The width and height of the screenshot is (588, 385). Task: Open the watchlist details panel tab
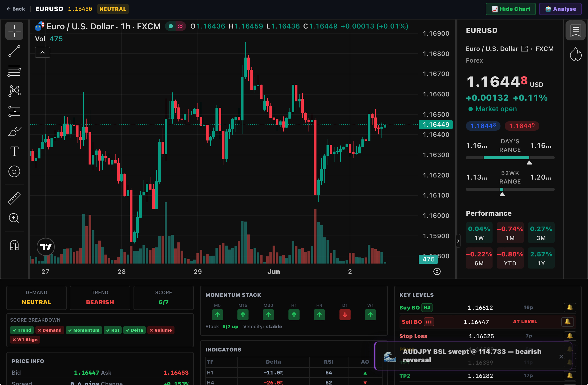coord(576,31)
